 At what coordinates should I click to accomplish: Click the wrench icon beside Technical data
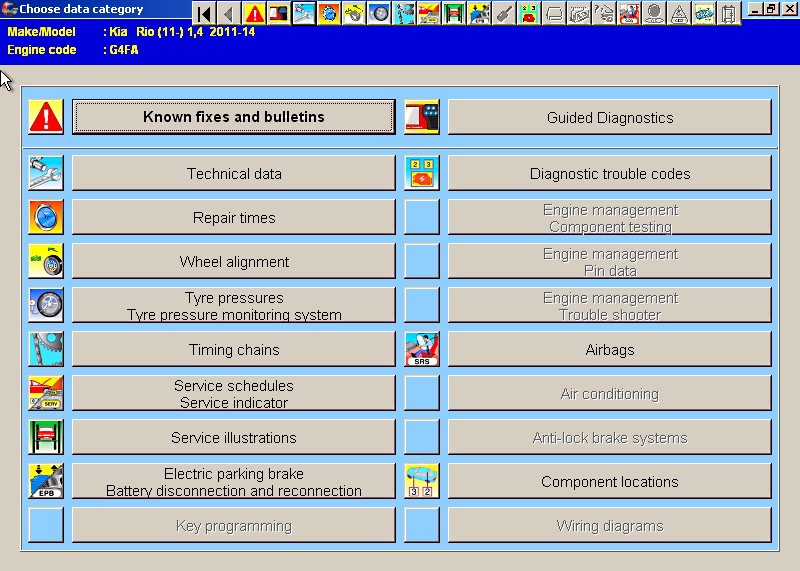tap(46, 174)
